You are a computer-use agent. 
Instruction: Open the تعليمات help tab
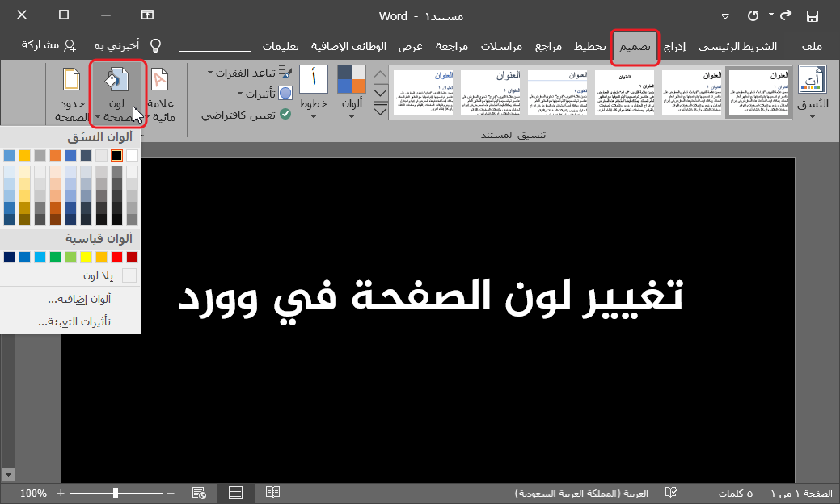281,47
